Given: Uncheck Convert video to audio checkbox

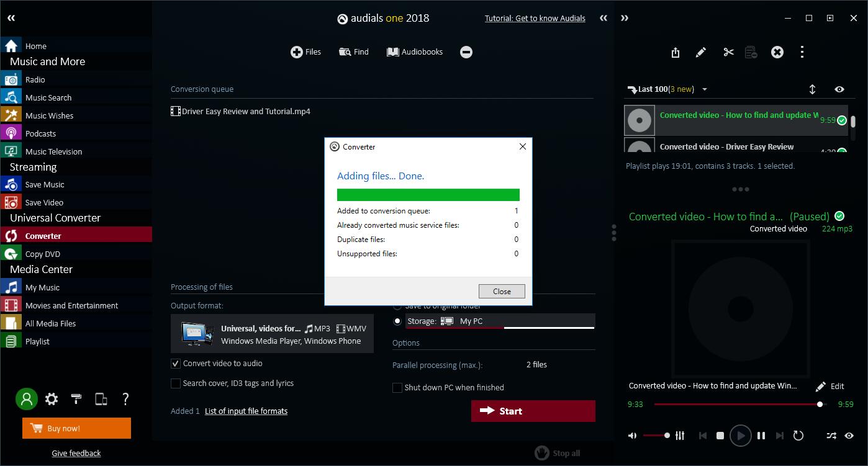Looking at the screenshot, I should click(176, 364).
